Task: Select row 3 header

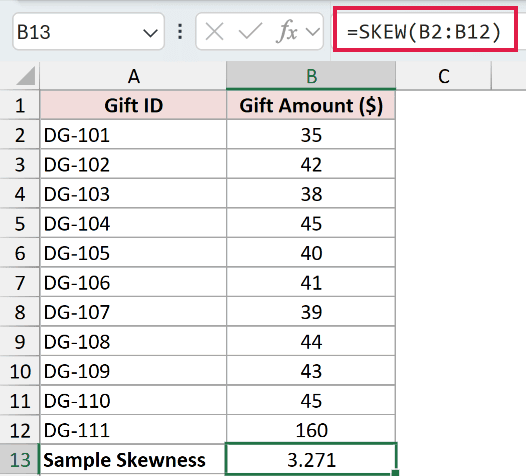Action: (20, 164)
